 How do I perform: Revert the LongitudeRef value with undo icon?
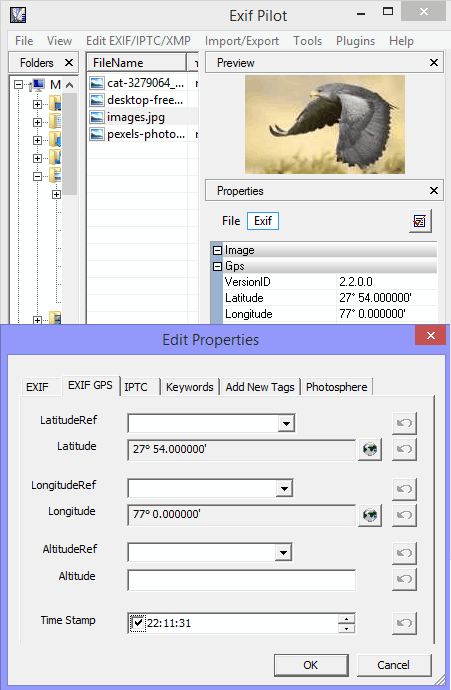click(x=404, y=488)
